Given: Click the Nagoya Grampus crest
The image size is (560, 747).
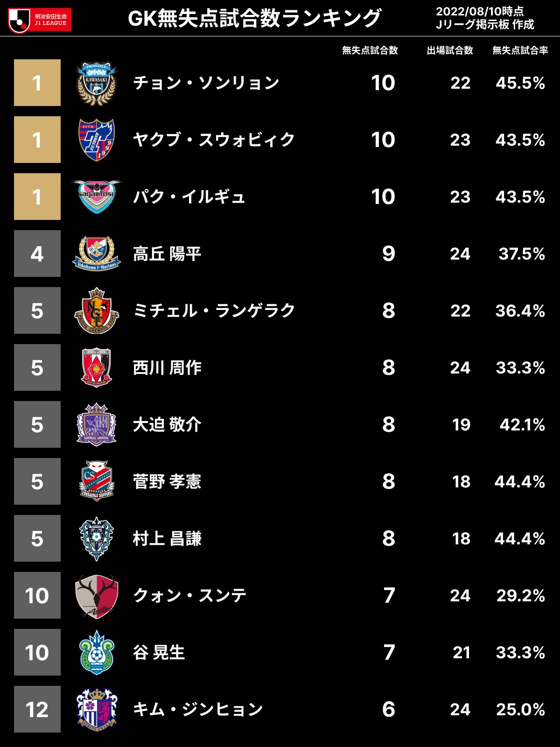Looking at the screenshot, I should pyautogui.click(x=97, y=310).
